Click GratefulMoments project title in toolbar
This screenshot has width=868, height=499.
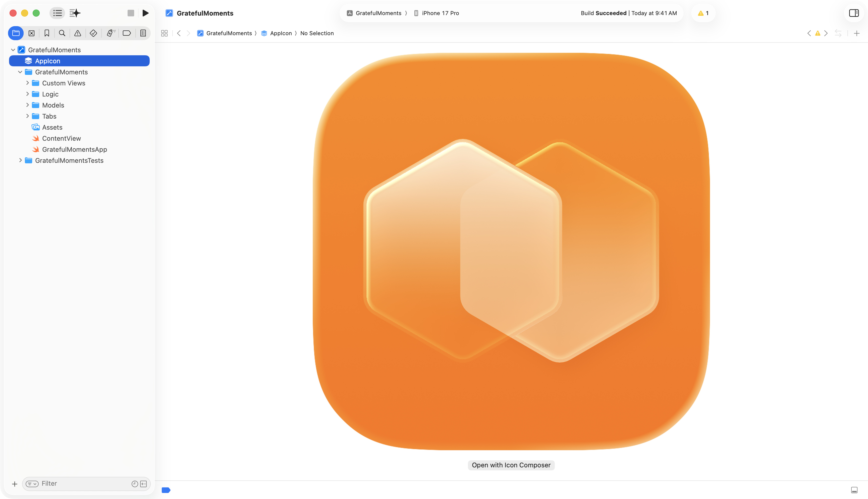pos(205,13)
